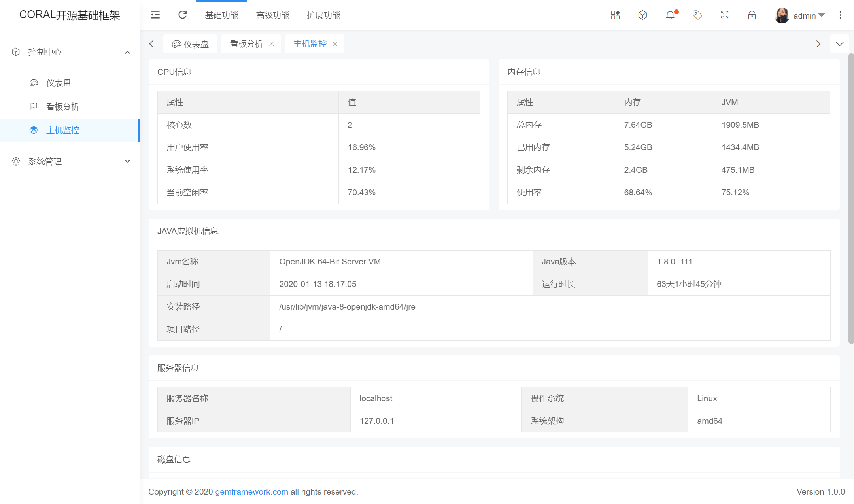Toggle fullscreen mode icon
The height and width of the screenshot is (504, 854).
725,15
